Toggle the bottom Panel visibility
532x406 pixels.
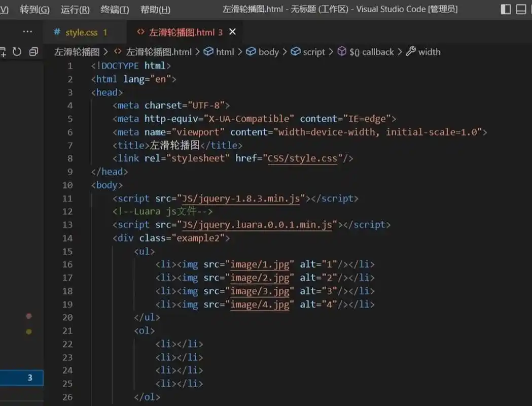[522, 9]
